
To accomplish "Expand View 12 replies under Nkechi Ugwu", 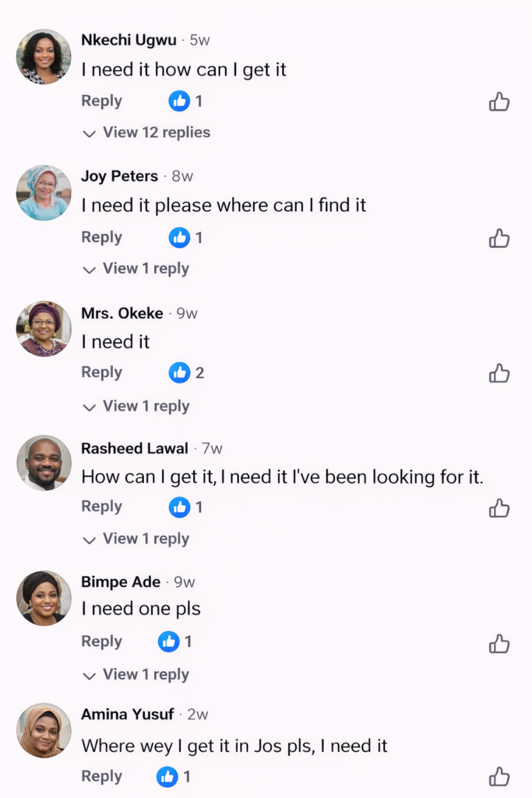I will tap(147, 132).
